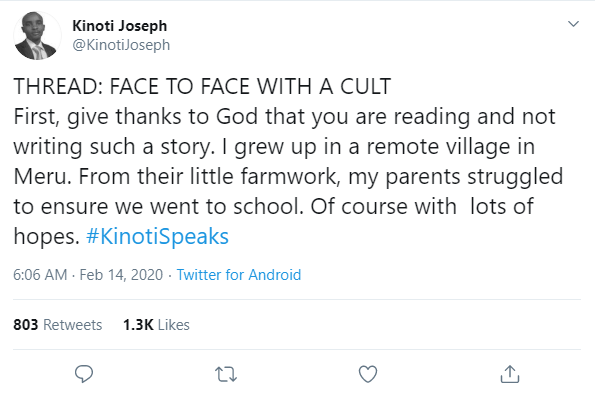Open the share tweet upload icon
The image size is (595, 394).
[x=510, y=374]
